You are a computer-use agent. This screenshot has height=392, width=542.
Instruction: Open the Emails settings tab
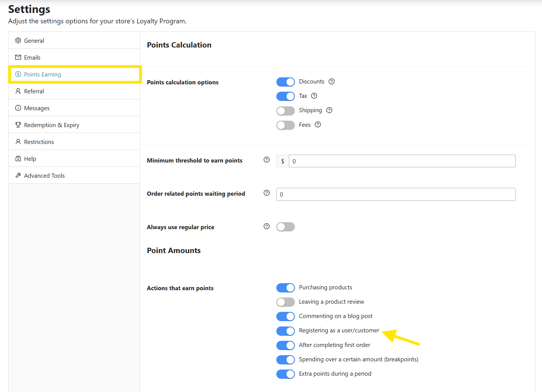click(x=74, y=57)
